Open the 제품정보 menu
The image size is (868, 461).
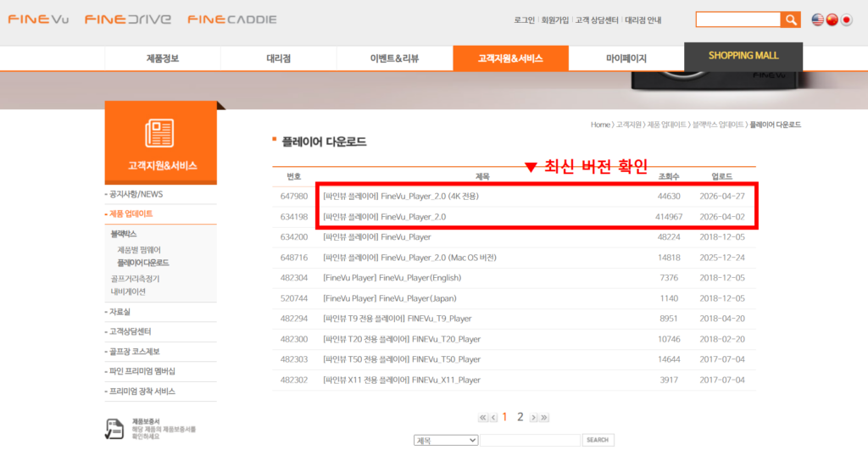(163, 58)
